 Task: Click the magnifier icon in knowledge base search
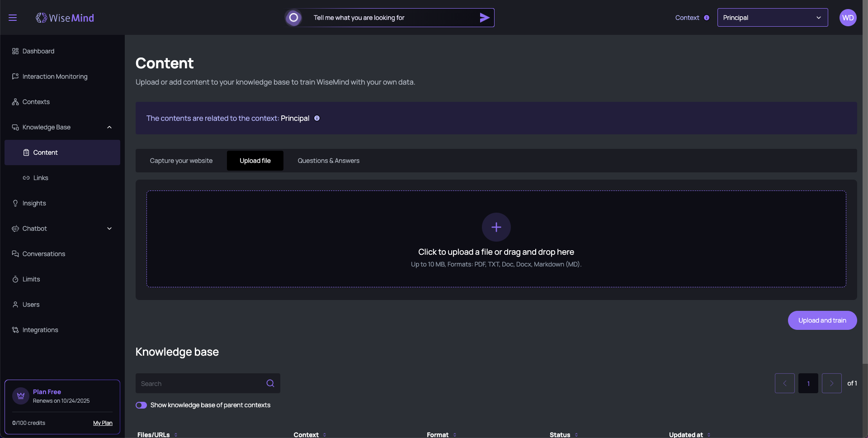coord(270,383)
